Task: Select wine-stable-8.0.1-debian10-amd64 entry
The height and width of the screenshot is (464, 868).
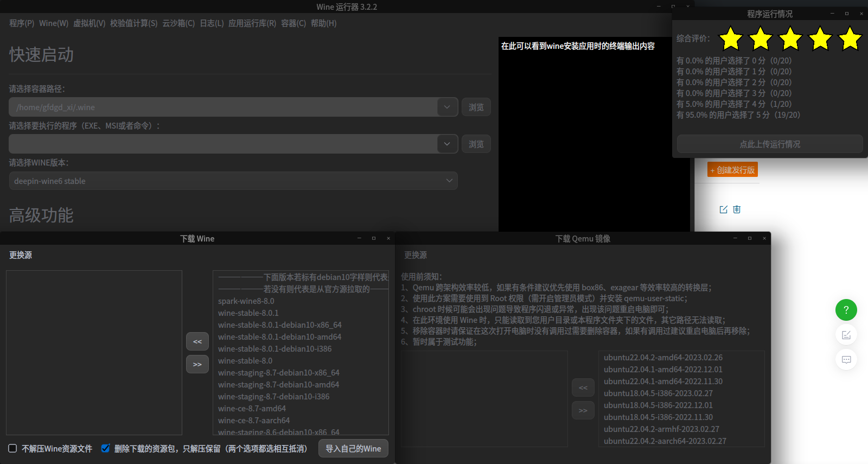Action: click(280, 337)
